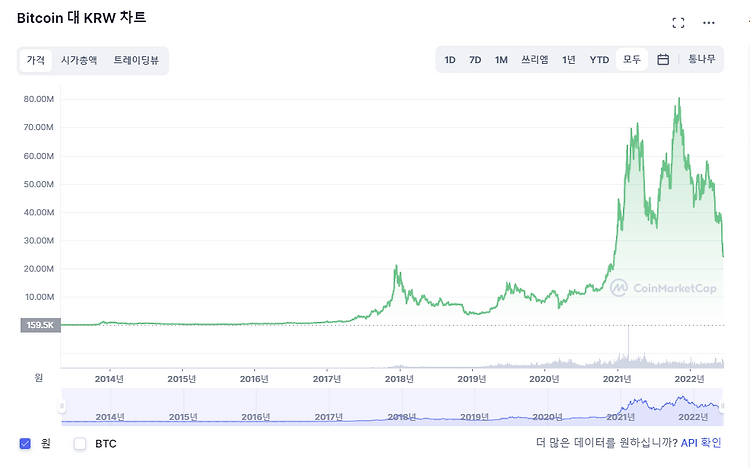Select the 모두 all-time range
This screenshot has width=750, height=468.
point(632,59)
